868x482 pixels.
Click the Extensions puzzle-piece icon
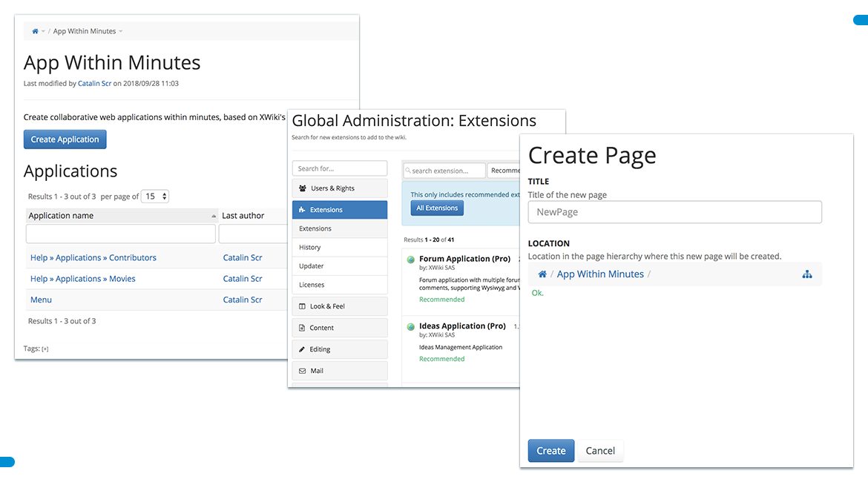pyautogui.click(x=302, y=210)
